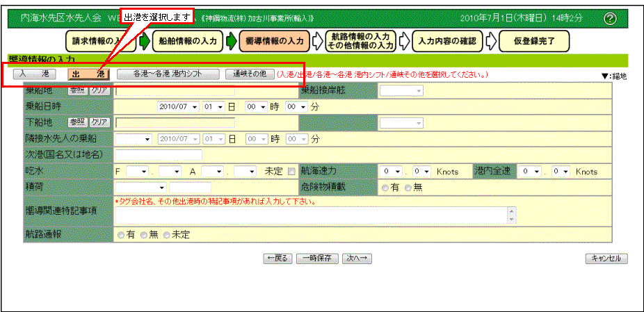Click the 通峡その他 button
Image resolution: width=644 pixels, height=312 pixels.
tap(250, 74)
